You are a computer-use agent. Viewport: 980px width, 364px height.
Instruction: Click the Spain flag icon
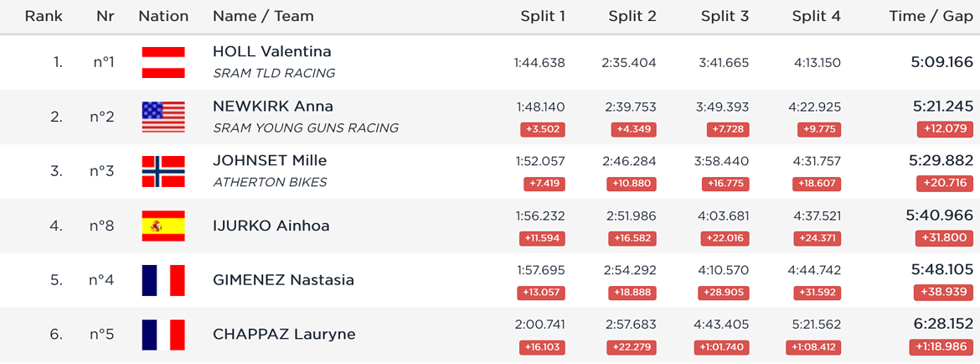163,226
